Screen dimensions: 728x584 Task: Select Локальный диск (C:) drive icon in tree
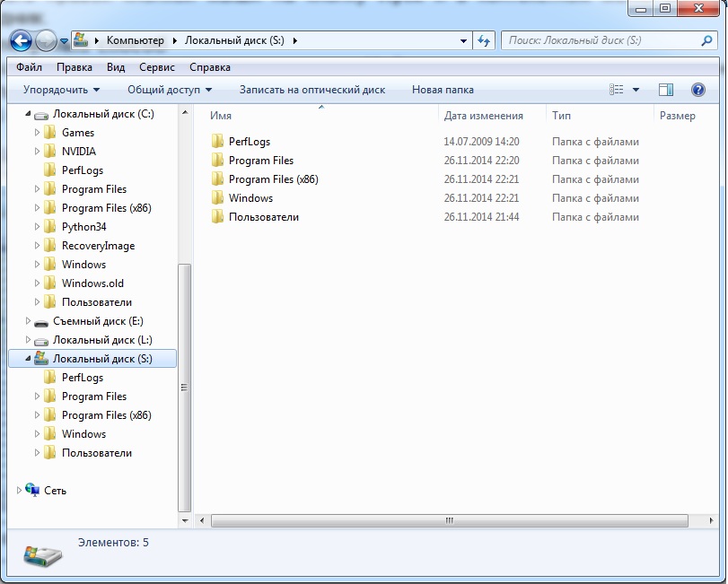click(x=41, y=115)
